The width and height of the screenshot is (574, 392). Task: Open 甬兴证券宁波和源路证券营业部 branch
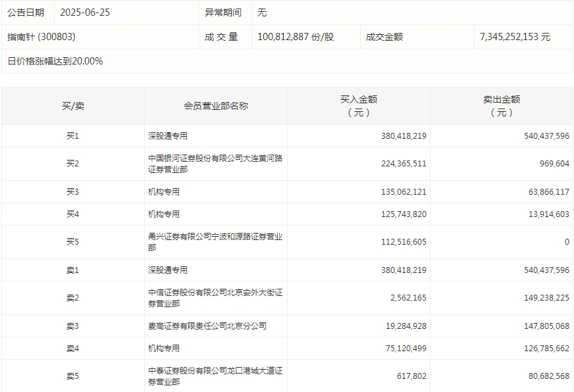(215, 242)
